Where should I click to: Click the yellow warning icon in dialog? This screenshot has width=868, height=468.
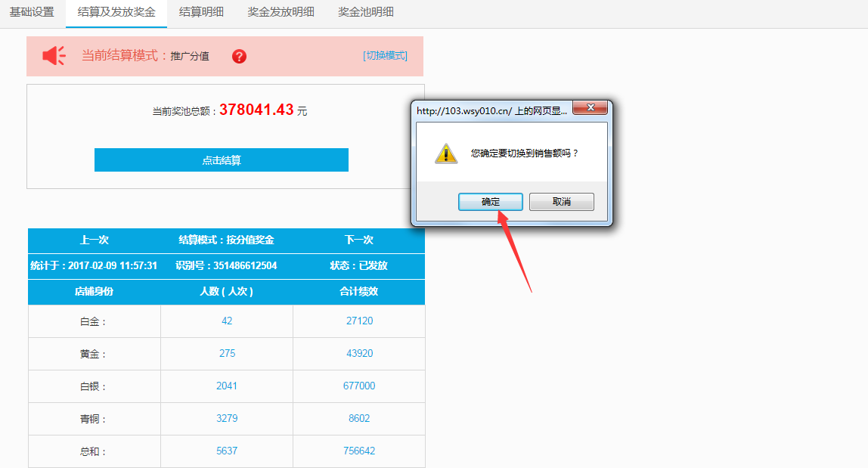445,153
